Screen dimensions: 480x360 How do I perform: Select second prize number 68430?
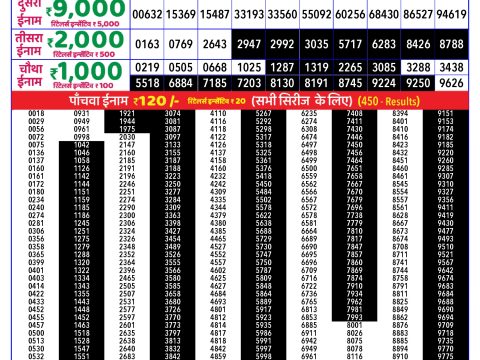384,15
